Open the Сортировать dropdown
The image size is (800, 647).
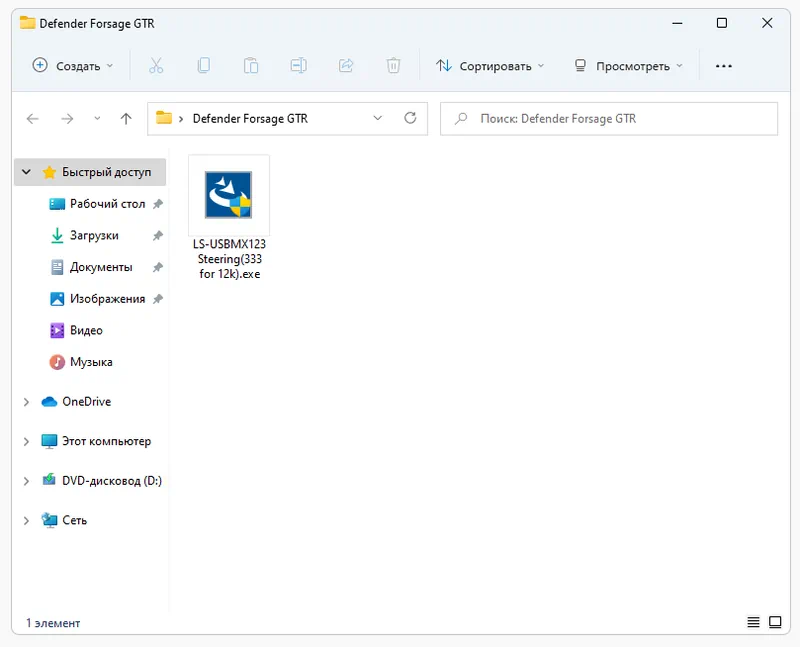490,65
